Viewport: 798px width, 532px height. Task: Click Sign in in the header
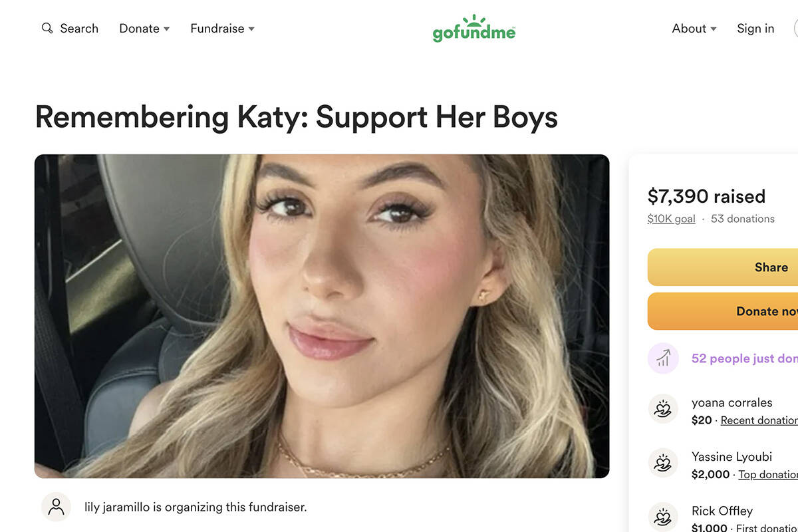(755, 29)
